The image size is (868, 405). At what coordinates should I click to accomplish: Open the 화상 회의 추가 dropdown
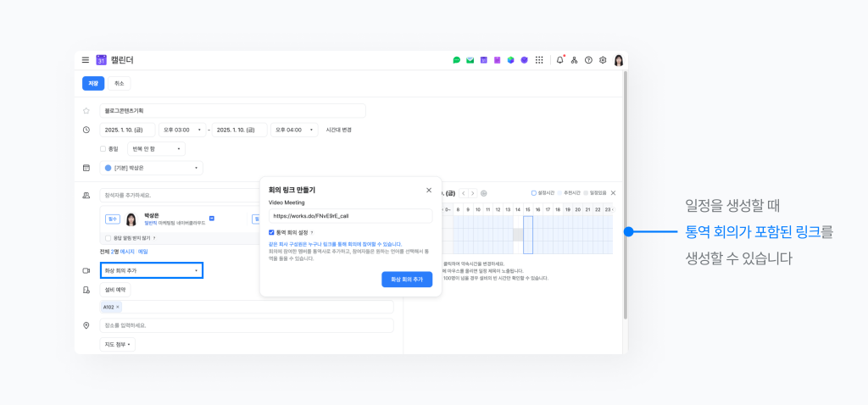pos(151,270)
